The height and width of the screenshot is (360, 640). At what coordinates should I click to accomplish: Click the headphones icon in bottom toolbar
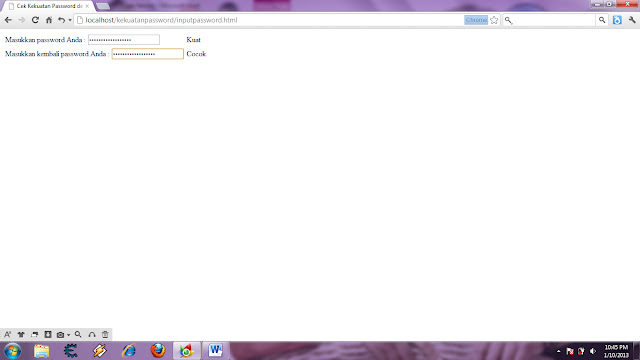[x=92, y=335]
